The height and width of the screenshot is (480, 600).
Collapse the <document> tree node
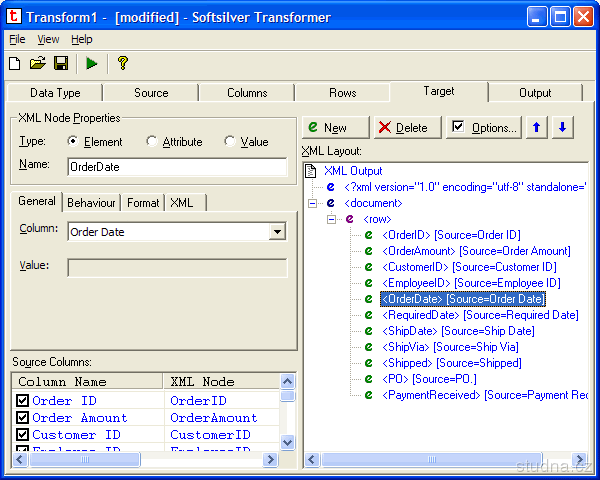click(x=313, y=203)
